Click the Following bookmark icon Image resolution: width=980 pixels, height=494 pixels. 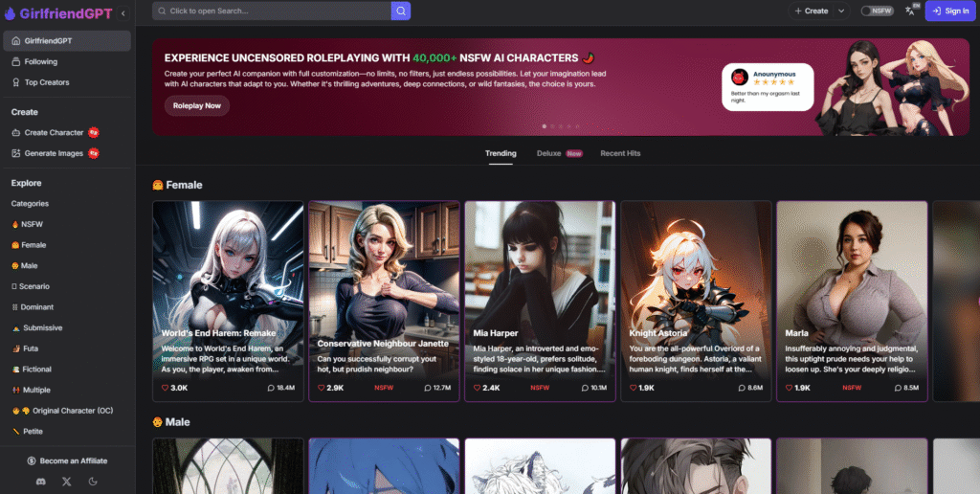click(16, 61)
